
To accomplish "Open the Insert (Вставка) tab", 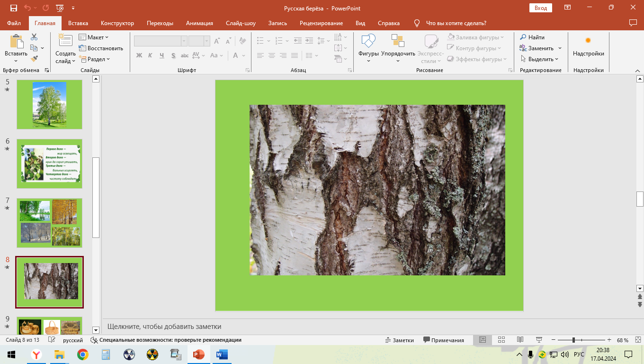I will tap(78, 23).
